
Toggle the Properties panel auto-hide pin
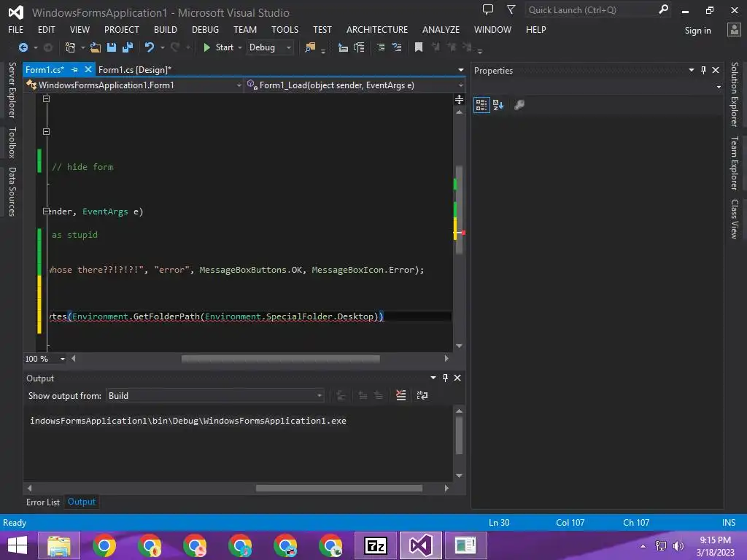(x=704, y=70)
